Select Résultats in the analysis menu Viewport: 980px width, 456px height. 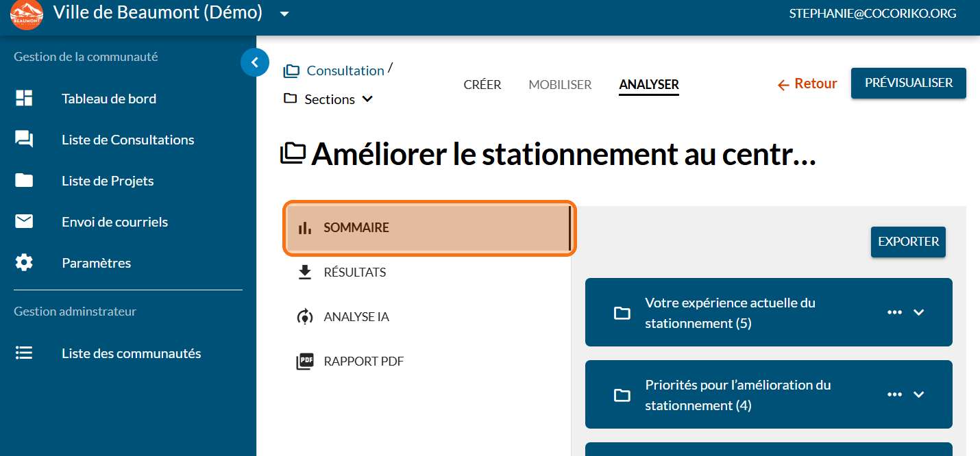tap(354, 273)
